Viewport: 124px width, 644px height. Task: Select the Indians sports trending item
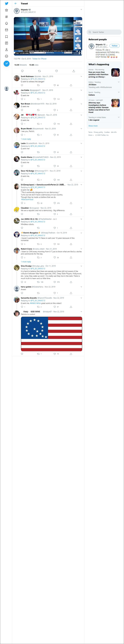(x=92, y=95)
